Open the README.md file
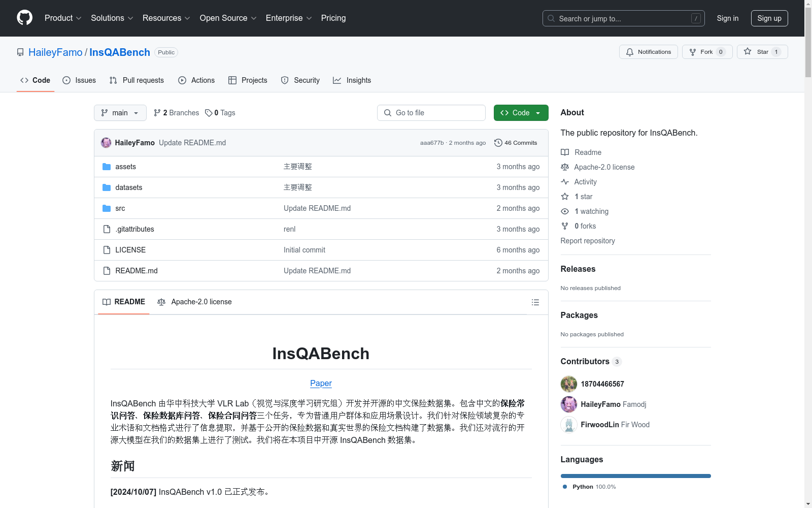 pos(137,271)
